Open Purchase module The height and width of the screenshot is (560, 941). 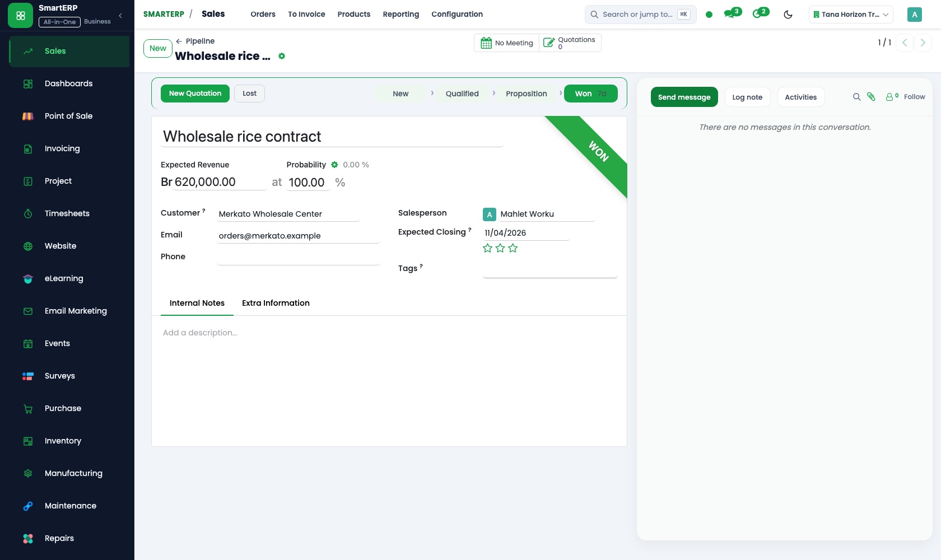(x=69, y=408)
